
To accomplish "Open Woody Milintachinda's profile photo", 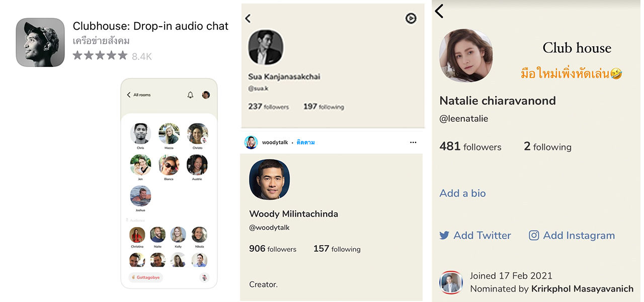I will pos(270,179).
